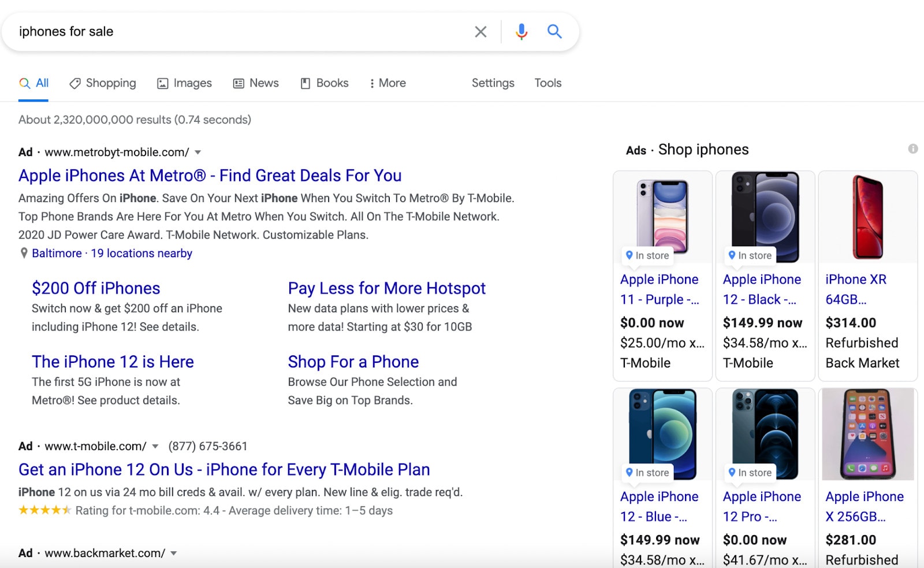
Task: Open the Apple iPhone X 256GB listing title
Action: [x=865, y=507]
